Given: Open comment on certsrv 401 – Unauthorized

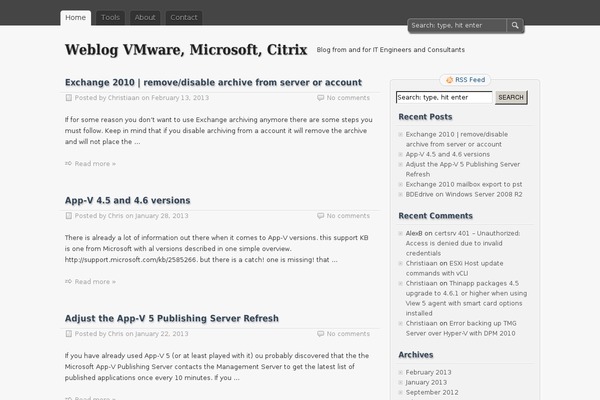Looking at the screenshot, I should click(x=463, y=243).
